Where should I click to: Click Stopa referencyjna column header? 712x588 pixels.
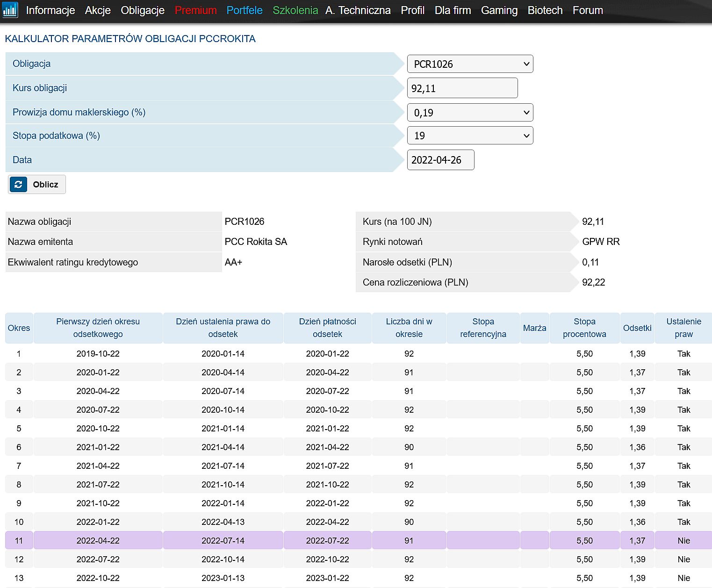click(483, 328)
